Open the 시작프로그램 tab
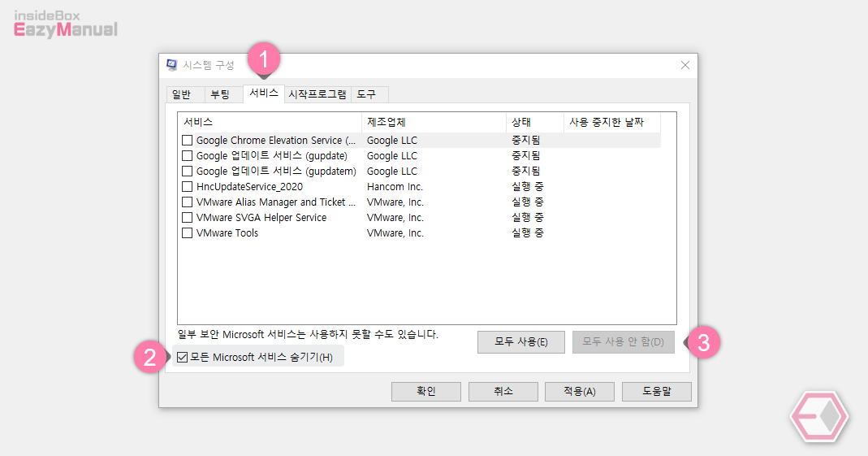Viewport: 868px width, 456px height. (x=317, y=95)
